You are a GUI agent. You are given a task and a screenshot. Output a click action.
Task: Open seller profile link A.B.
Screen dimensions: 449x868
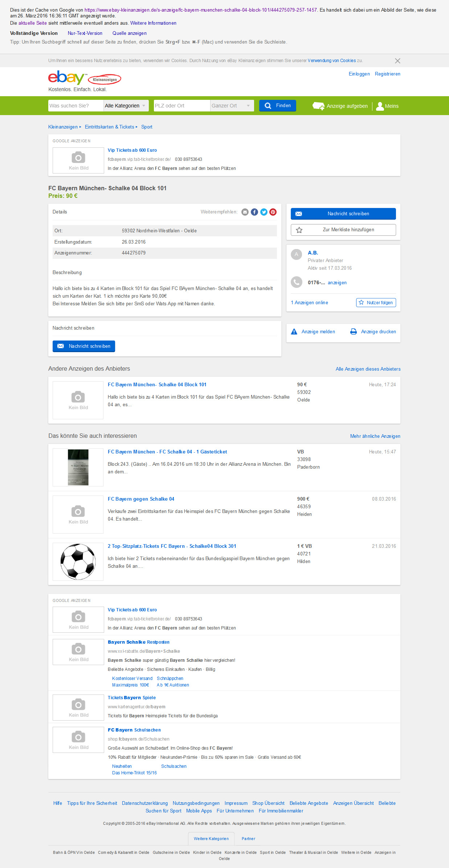(313, 253)
